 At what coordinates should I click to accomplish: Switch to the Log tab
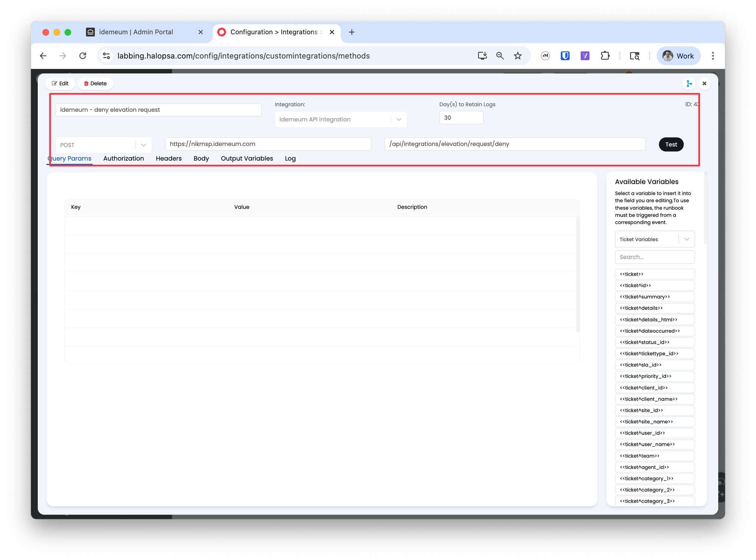(290, 158)
